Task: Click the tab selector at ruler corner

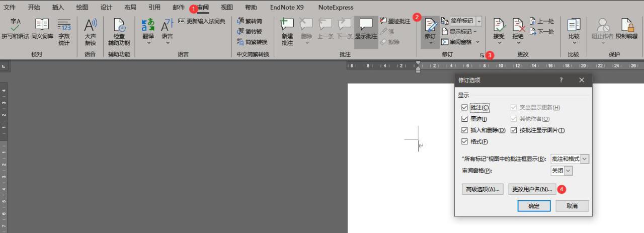Action: click(x=4, y=66)
